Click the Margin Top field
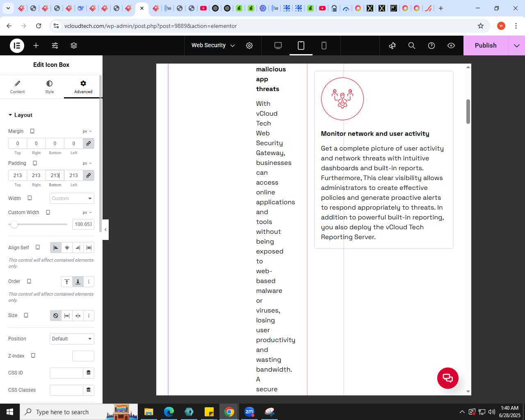The width and height of the screenshot is (525, 420). coord(18,144)
